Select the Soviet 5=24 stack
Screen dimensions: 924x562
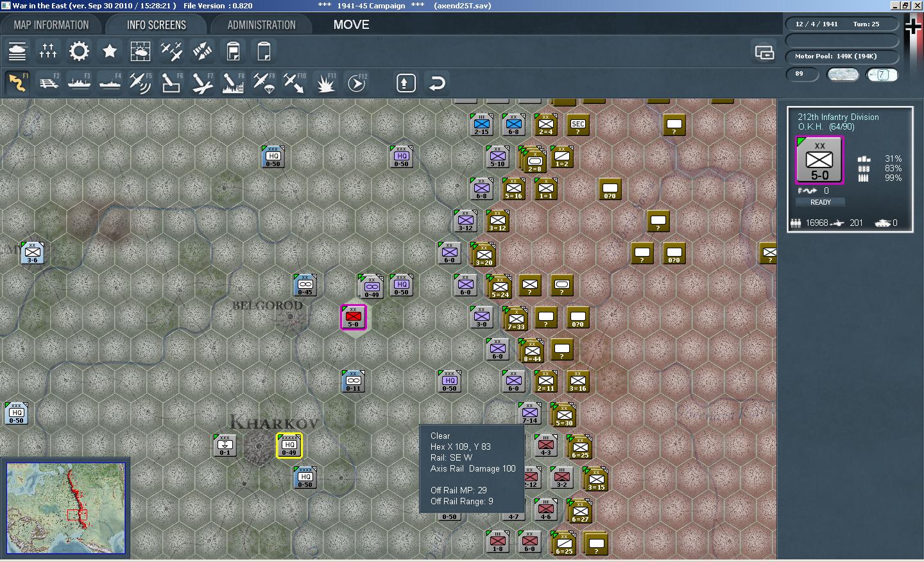tap(499, 286)
